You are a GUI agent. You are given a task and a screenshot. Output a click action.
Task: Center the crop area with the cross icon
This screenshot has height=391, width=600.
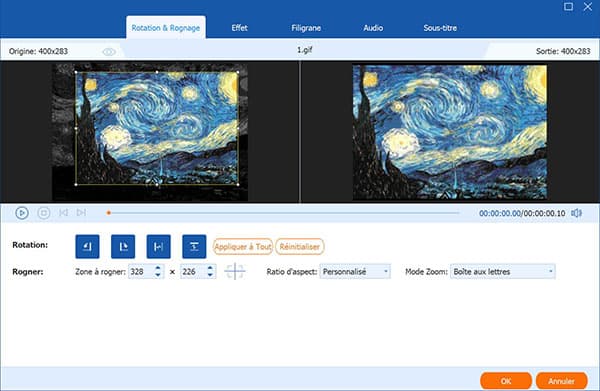[x=235, y=272]
